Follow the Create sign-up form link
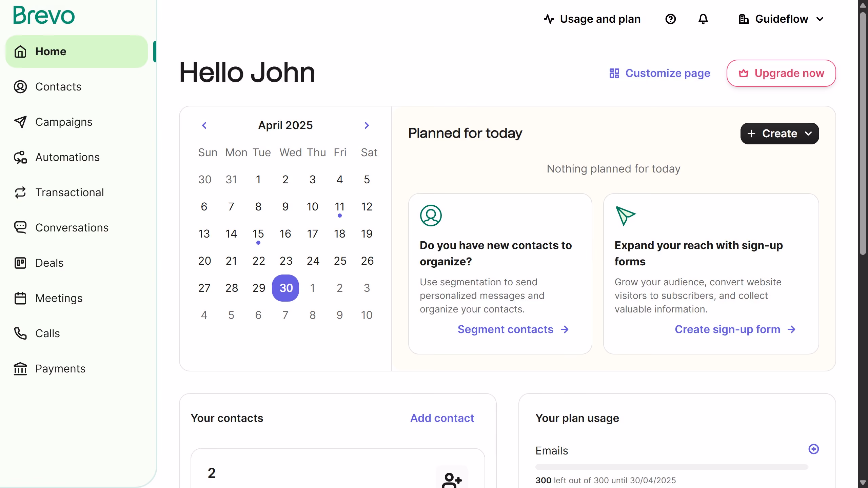868x488 pixels. coord(735,329)
